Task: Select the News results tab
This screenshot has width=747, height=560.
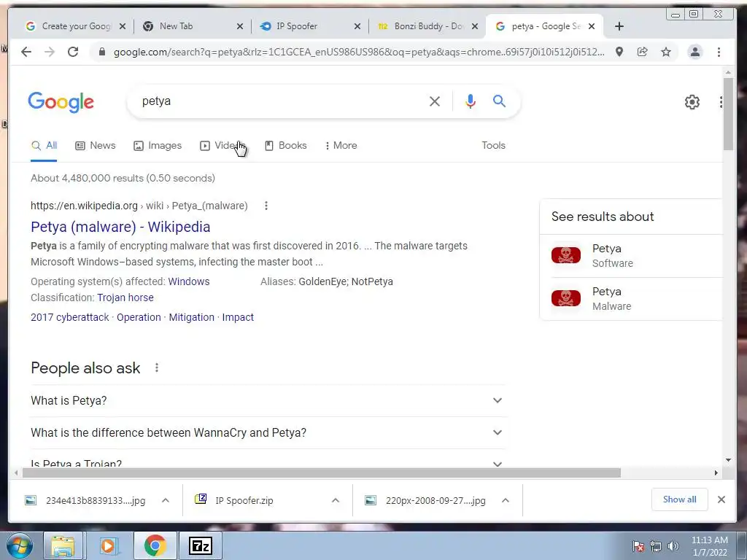Action: click(x=96, y=145)
